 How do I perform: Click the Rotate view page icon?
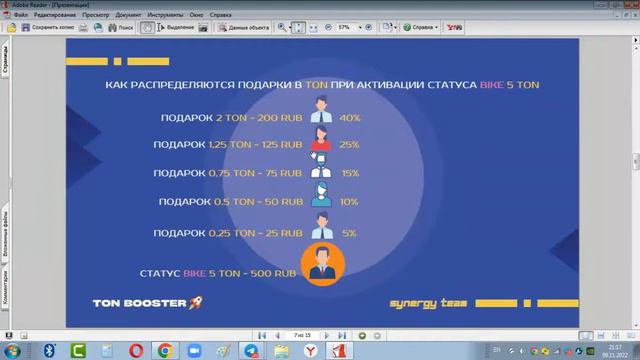(387, 27)
